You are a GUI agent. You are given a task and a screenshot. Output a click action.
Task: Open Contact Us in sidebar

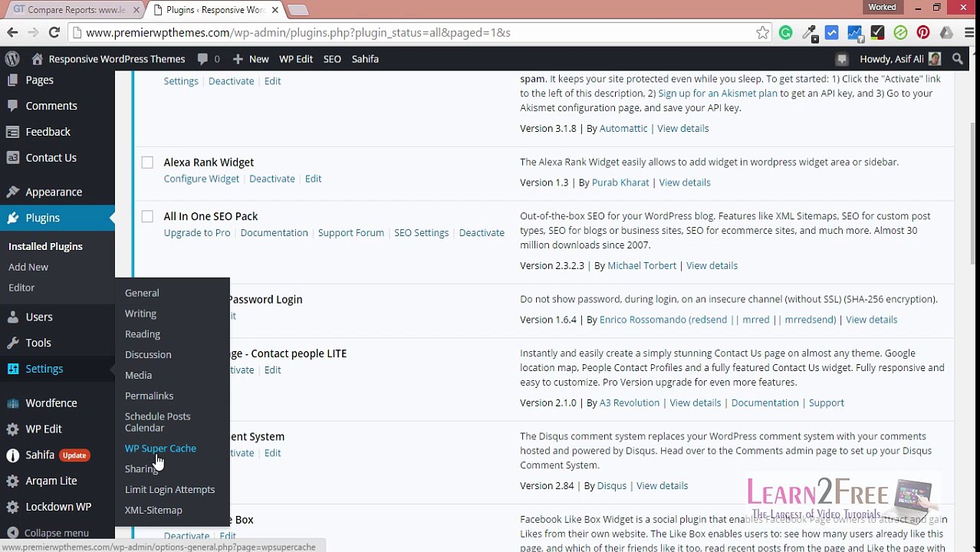pyautogui.click(x=51, y=158)
